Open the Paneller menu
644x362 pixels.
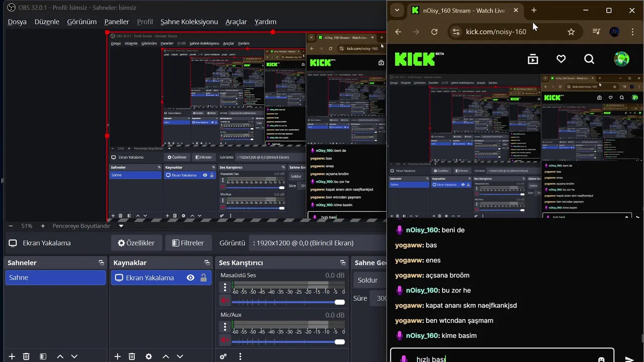[117, 22]
